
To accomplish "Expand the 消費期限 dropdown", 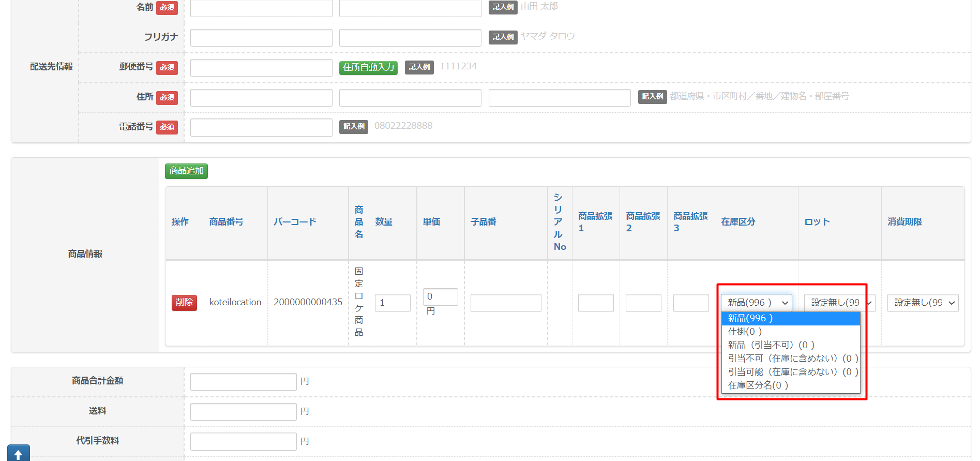I will coord(923,303).
